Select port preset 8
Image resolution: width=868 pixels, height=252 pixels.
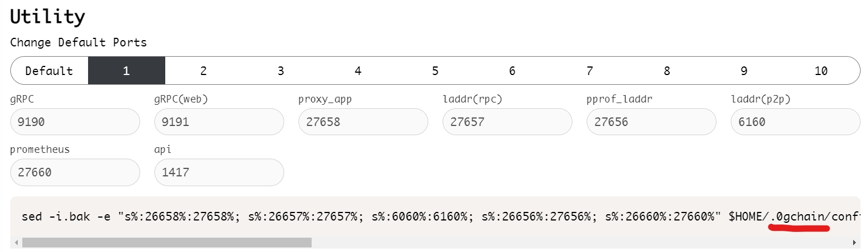click(x=667, y=71)
